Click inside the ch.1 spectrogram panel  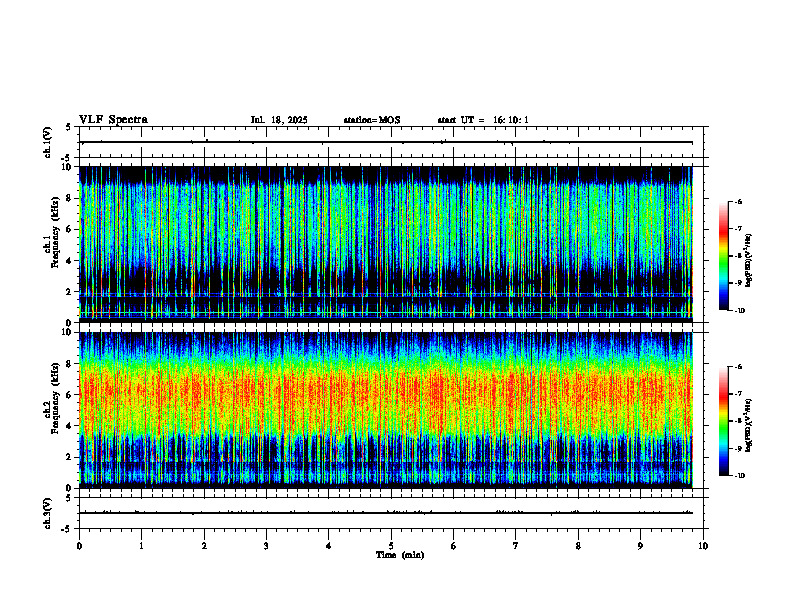click(x=386, y=244)
